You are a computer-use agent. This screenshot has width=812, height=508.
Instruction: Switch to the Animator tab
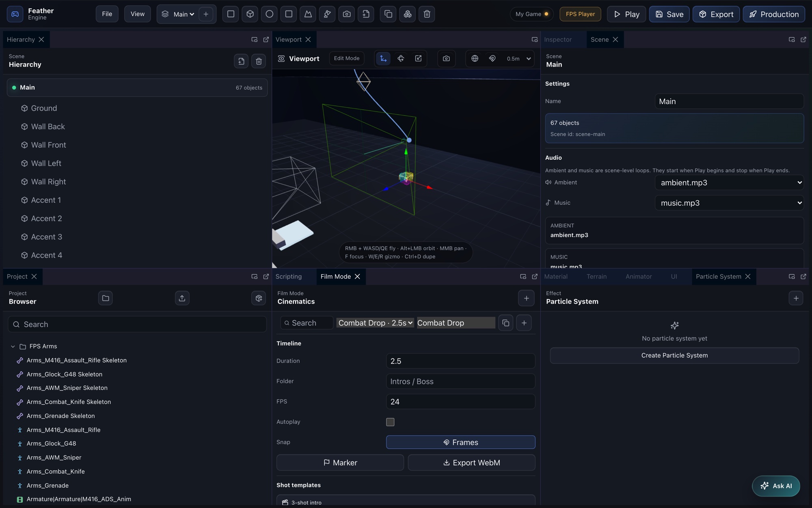(639, 277)
